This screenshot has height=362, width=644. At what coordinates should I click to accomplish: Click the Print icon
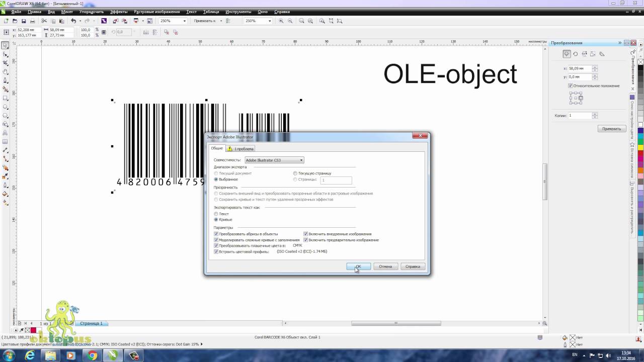33,21
